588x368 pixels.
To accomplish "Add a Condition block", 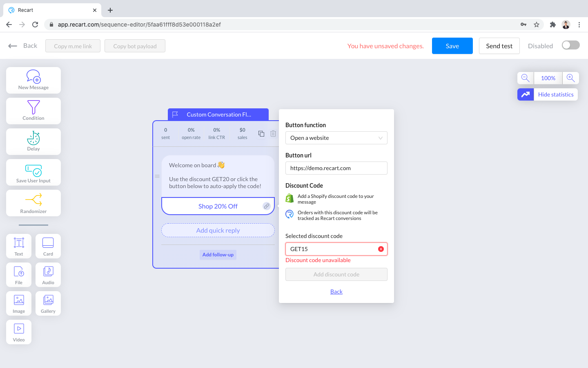I will pyautogui.click(x=33, y=111).
